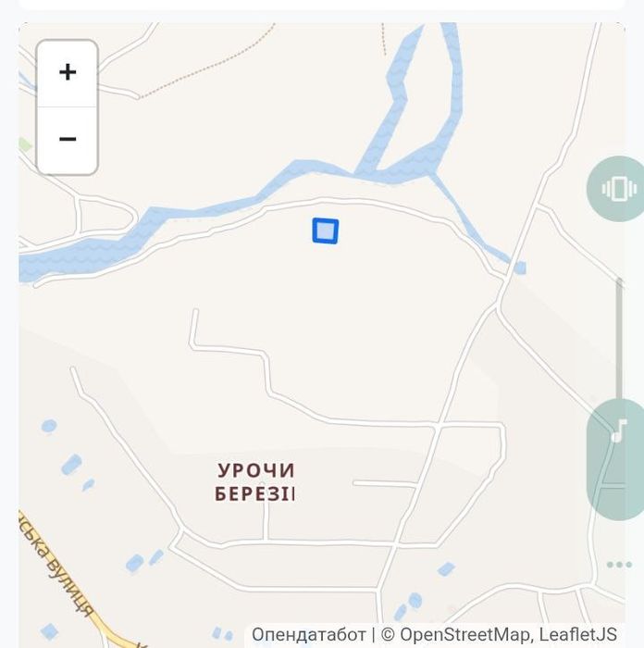Tap the teal music note icon
Viewport: 644px width, 648px height.
(x=618, y=430)
